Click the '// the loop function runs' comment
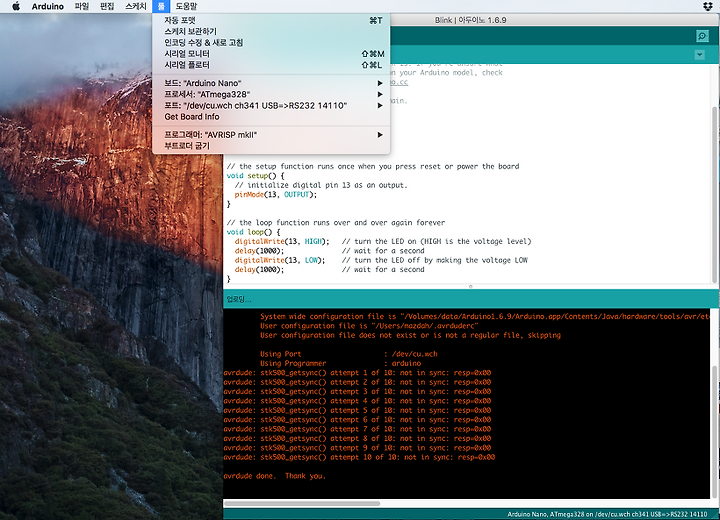This screenshot has height=520, width=720. (335, 223)
